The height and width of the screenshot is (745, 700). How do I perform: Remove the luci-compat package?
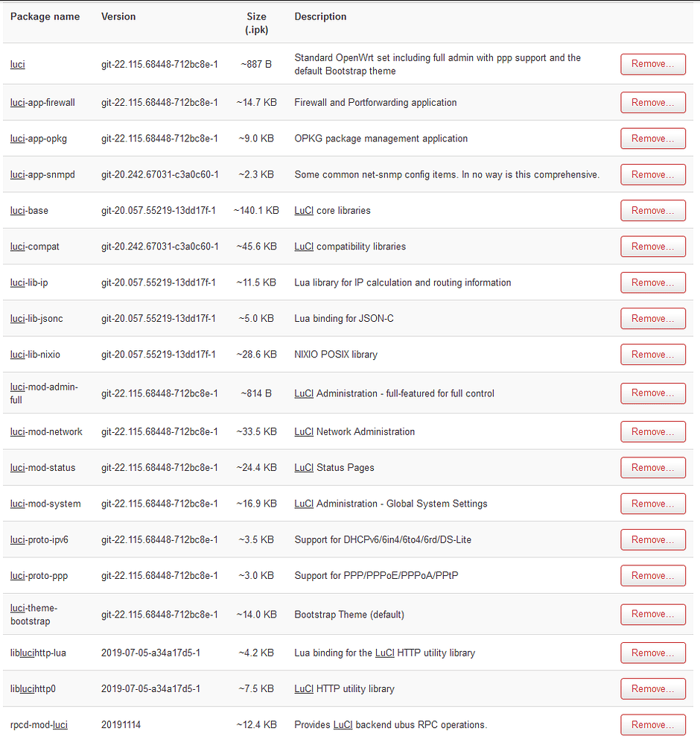[653, 247]
